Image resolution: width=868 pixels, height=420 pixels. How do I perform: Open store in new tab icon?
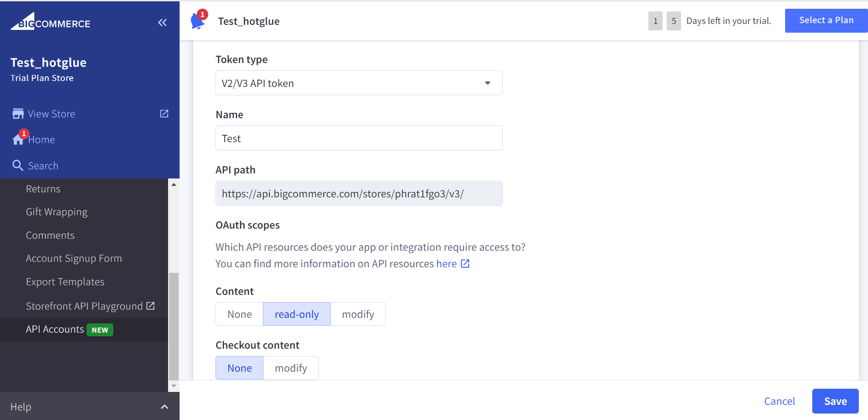pos(164,114)
